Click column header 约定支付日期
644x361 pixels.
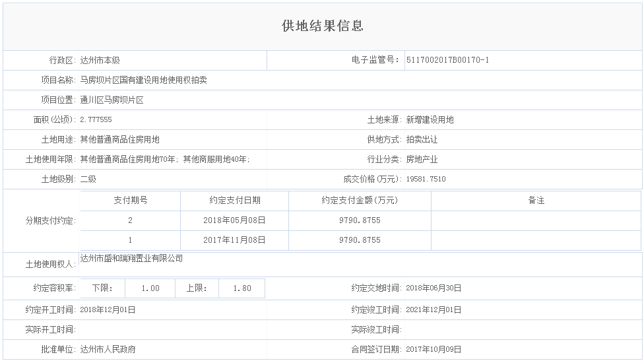click(234, 201)
